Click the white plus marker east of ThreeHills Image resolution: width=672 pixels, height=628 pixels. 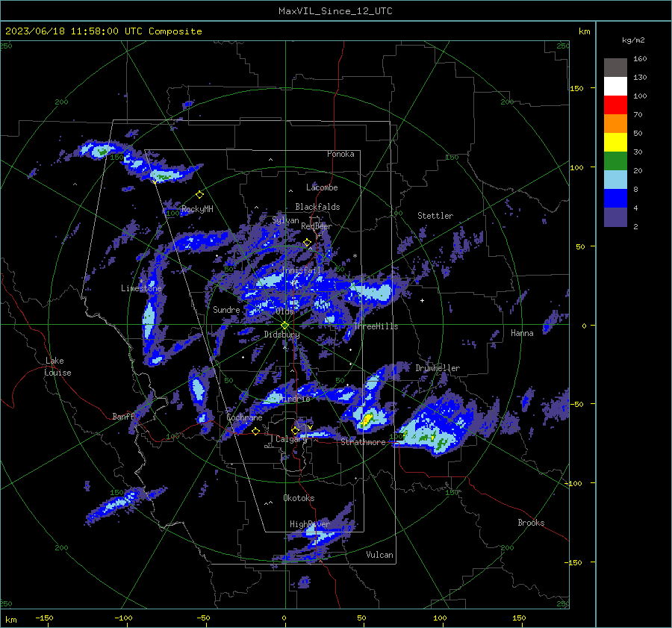[x=422, y=300]
